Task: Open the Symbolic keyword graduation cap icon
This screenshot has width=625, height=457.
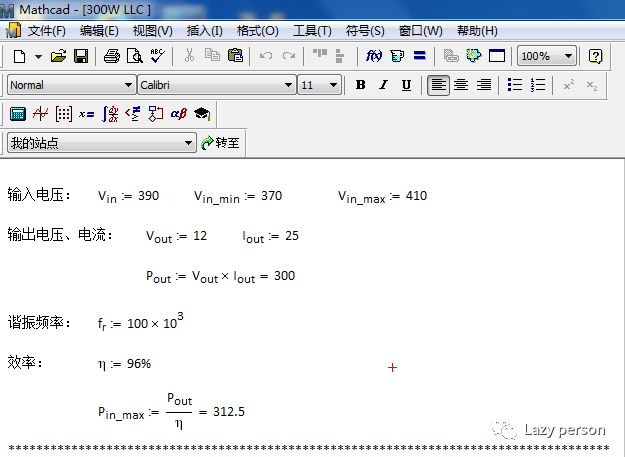Action: (x=202, y=114)
